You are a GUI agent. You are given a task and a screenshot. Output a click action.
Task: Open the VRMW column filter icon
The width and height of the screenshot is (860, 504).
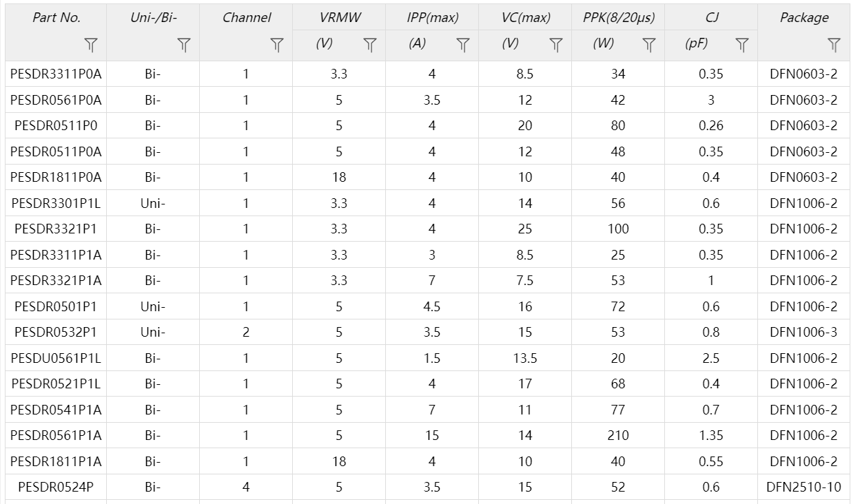point(370,45)
